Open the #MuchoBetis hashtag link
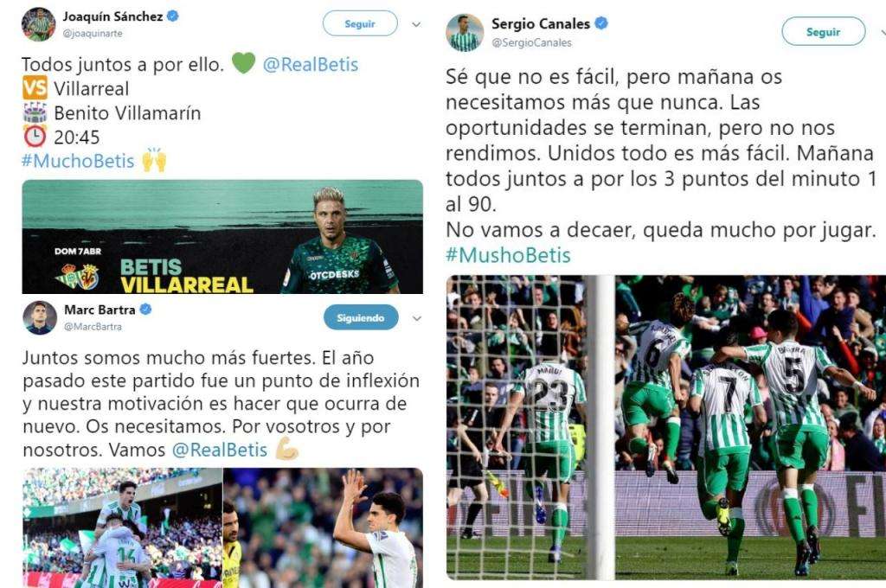Viewport: 886px width, 588px height. click(x=78, y=161)
